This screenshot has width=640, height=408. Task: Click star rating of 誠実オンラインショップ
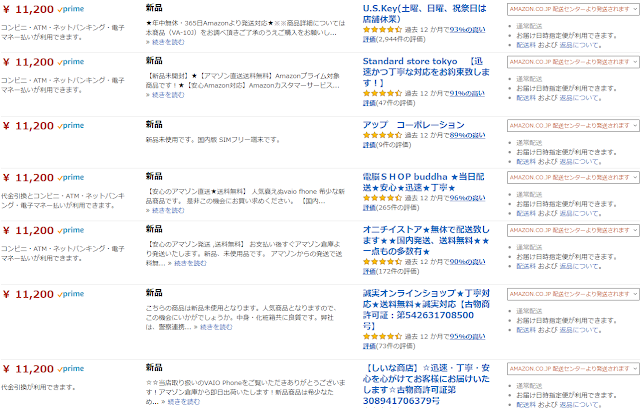(382, 337)
